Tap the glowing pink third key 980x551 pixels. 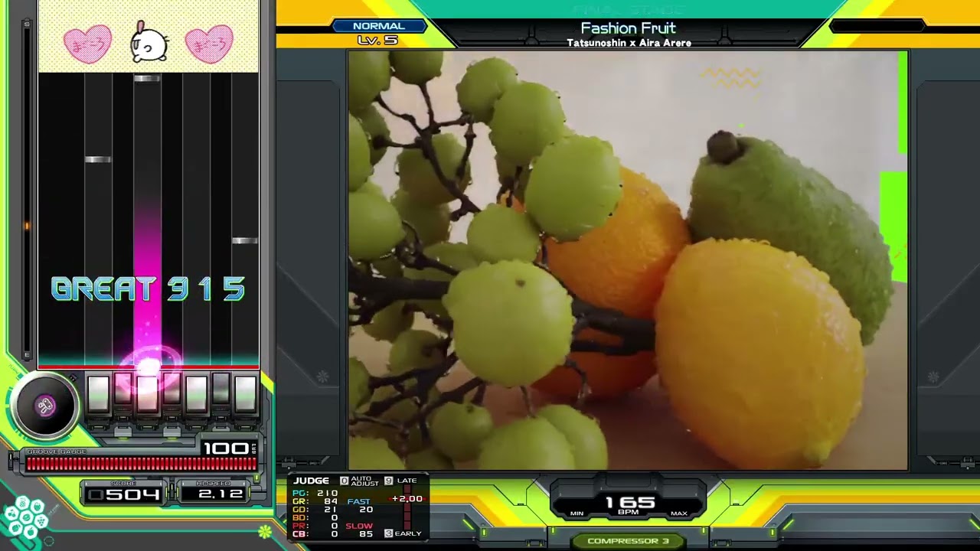click(x=147, y=393)
